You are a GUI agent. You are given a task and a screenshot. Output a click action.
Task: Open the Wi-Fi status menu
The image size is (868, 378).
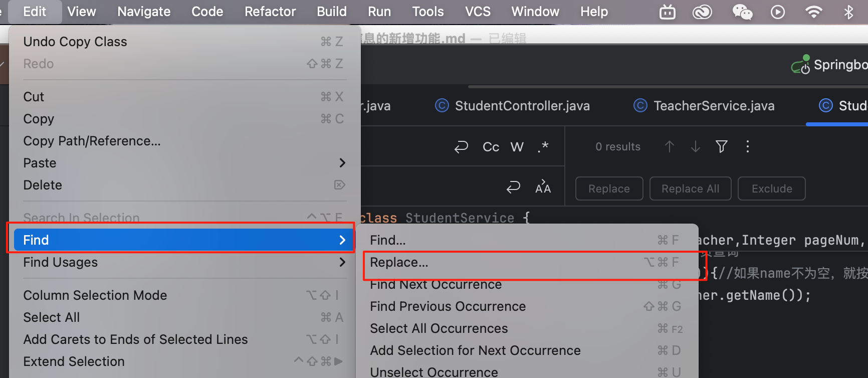813,12
